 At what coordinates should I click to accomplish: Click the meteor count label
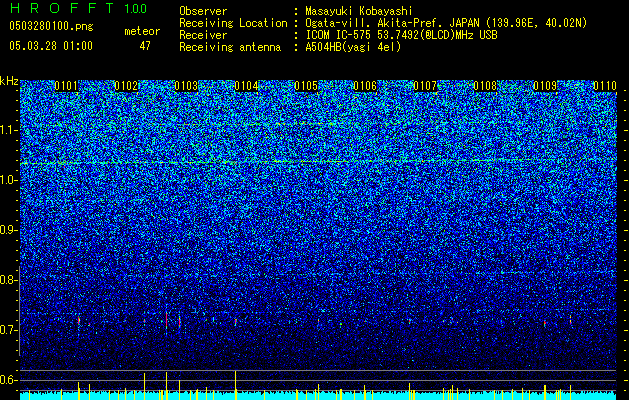142,31
